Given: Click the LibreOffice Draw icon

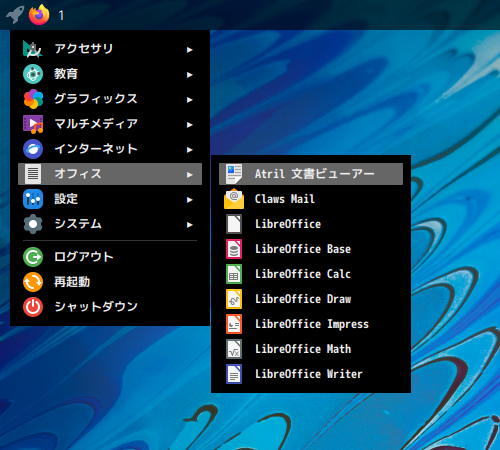Looking at the screenshot, I should tap(234, 299).
